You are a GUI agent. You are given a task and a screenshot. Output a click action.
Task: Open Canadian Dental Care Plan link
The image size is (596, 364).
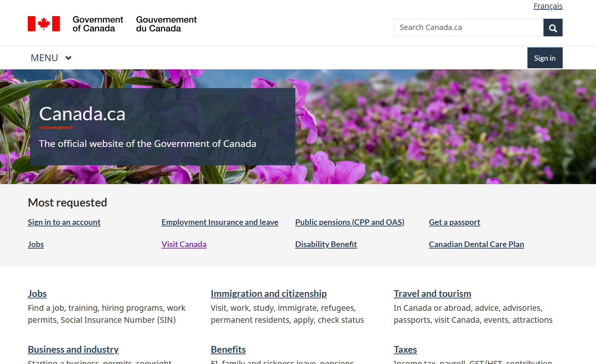(477, 244)
